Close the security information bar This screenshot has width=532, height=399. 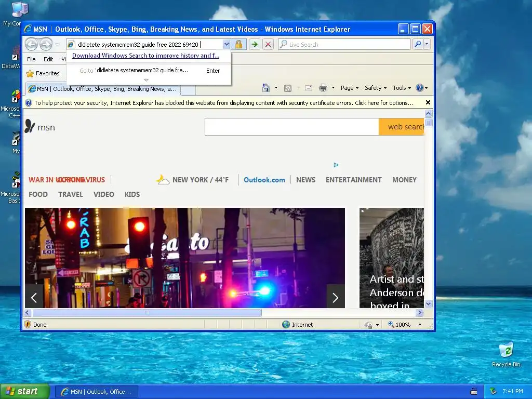pyautogui.click(x=428, y=102)
